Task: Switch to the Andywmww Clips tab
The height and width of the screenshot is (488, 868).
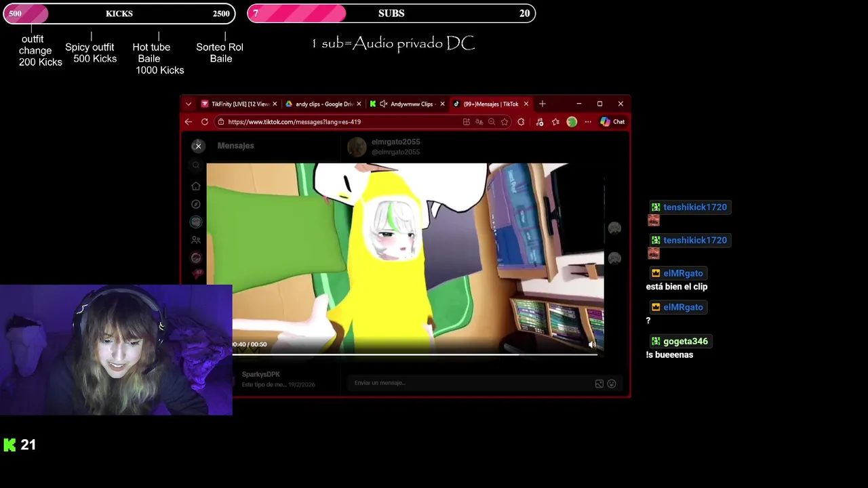Action: (408, 104)
